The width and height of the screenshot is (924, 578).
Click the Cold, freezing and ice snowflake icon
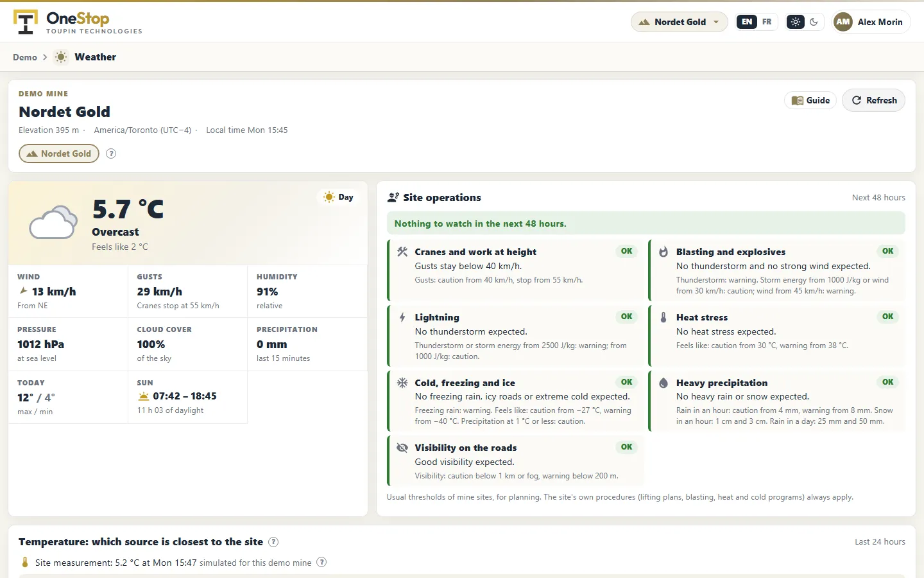(x=402, y=383)
